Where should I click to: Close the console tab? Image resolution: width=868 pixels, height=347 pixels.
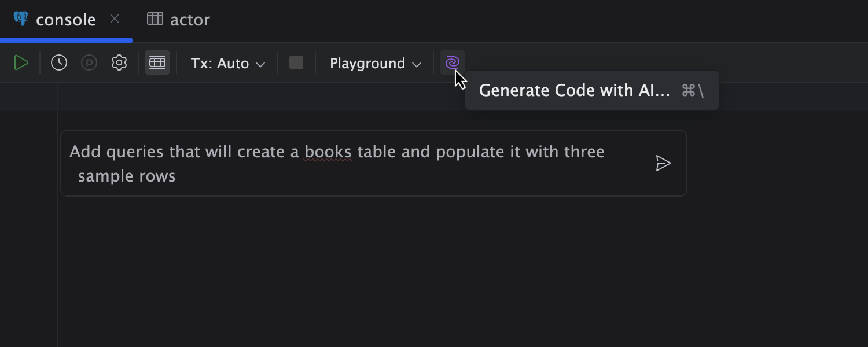pyautogui.click(x=115, y=19)
